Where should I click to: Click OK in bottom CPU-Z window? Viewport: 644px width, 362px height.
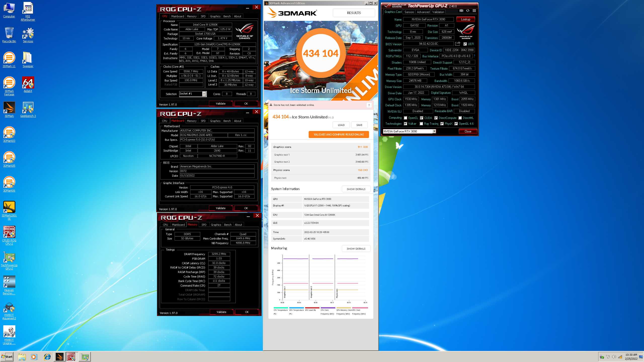coord(247,312)
